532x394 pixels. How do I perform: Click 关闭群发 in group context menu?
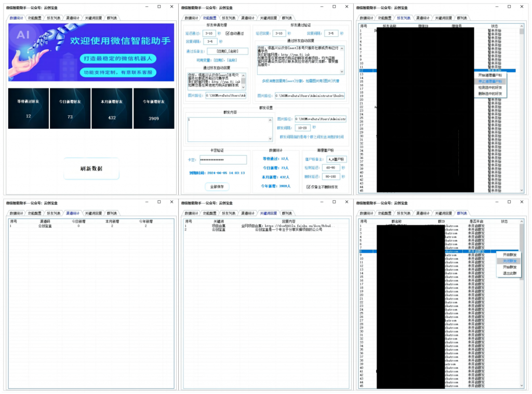pyautogui.click(x=509, y=261)
